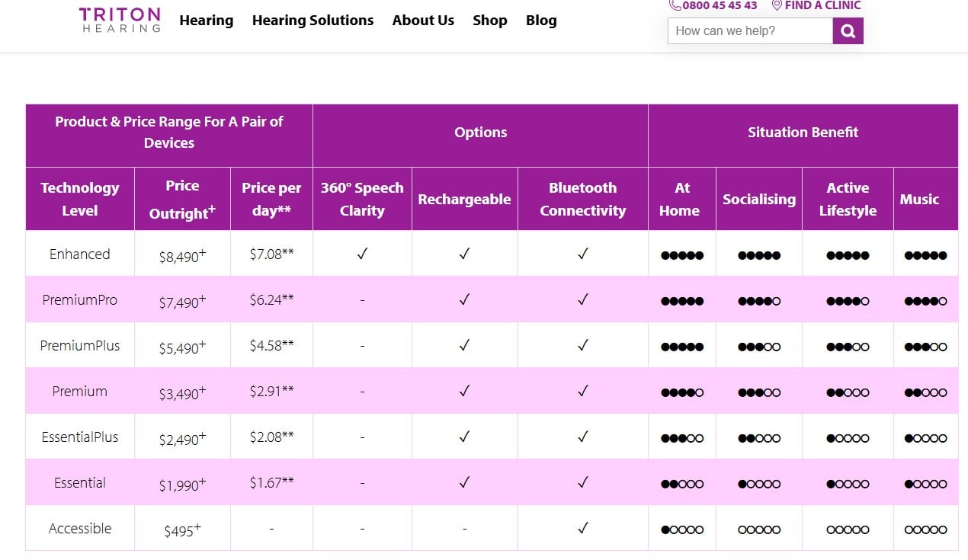This screenshot has height=560, width=968.
Task: Click the Enhanced technology level cell
Action: pyautogui.click(x=80, y=254)
